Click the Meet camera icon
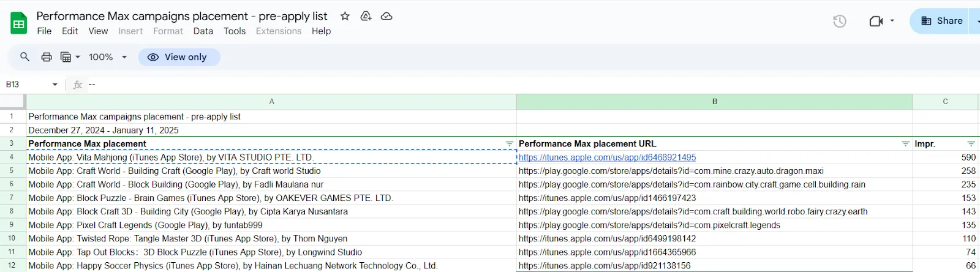Viewport: 980px width, 272px height. 876,21
